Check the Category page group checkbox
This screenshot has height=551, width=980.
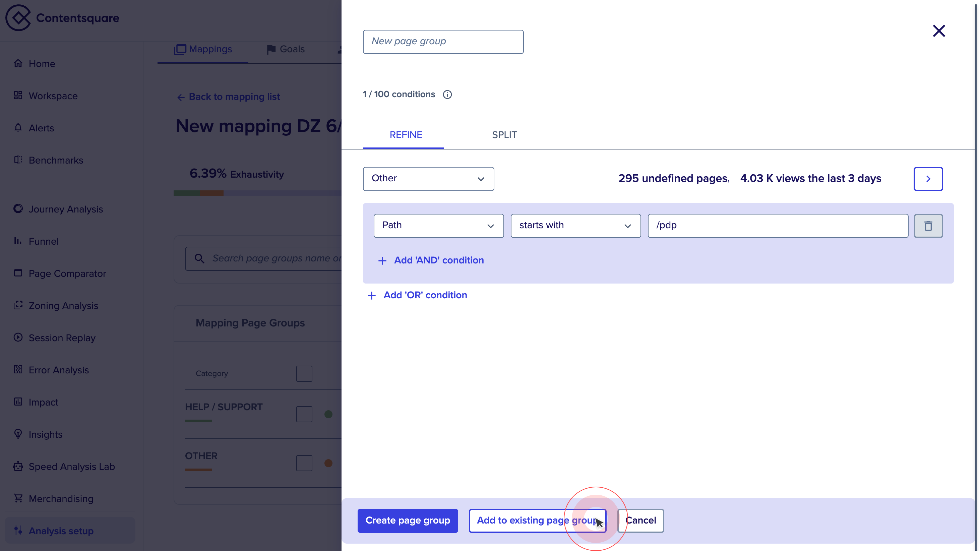click(304, 373)
